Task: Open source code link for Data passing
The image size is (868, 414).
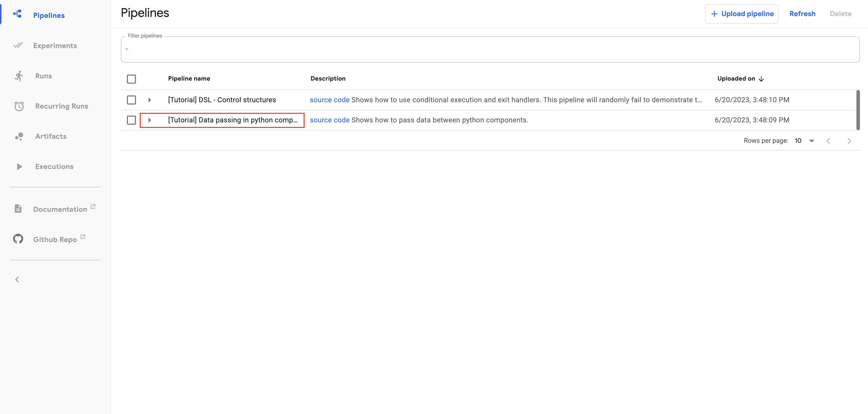Action: tap(330, 120)
